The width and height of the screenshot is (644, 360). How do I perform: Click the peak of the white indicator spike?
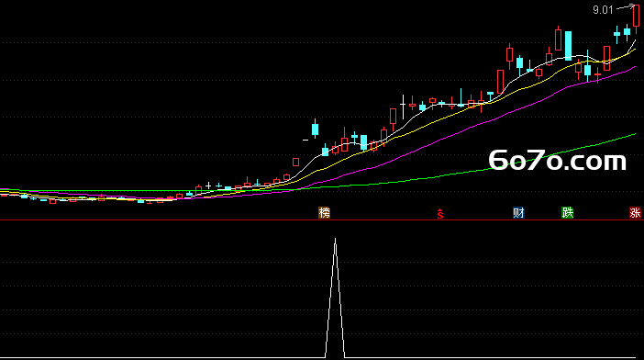pos(335,239)
